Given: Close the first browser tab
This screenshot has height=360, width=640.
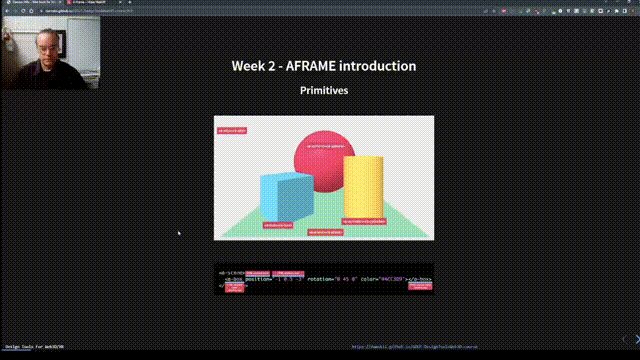Looking at the screenshot, I should point(60,2).
